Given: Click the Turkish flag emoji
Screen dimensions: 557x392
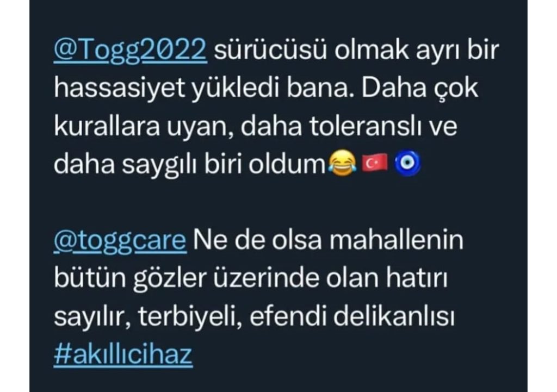Looking at the screenshot, I should coord(374,163).
